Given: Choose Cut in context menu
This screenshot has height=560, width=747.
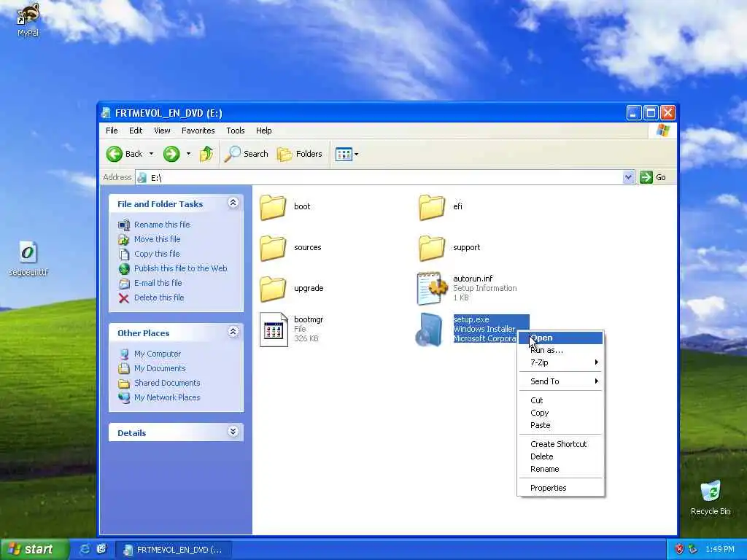Looking at the screenshot, I should point(561,400).
